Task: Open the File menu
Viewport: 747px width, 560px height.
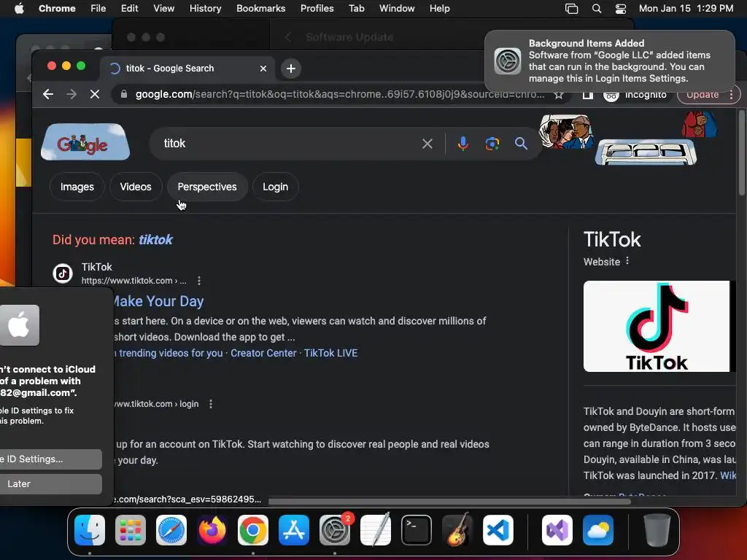Action: pyautogui.click(x=98, y=9)
